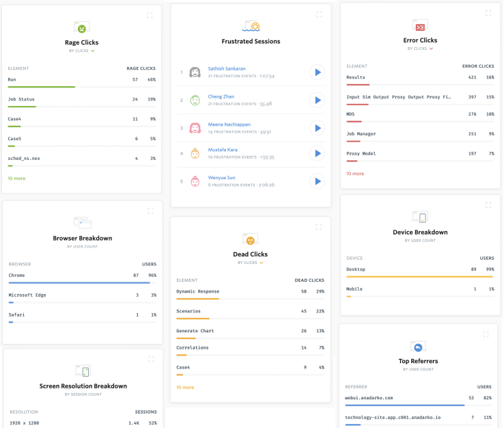Image resolution: width=504 pixels, height=428 pixels.
Task: Open Sathish Sankaran's user link
Action: [227, 68]
